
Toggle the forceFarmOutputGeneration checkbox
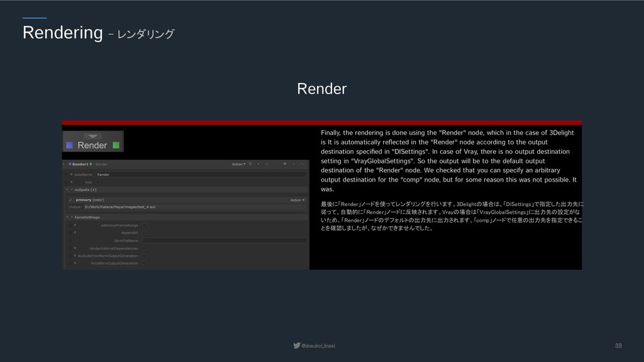tap(144, 263)
